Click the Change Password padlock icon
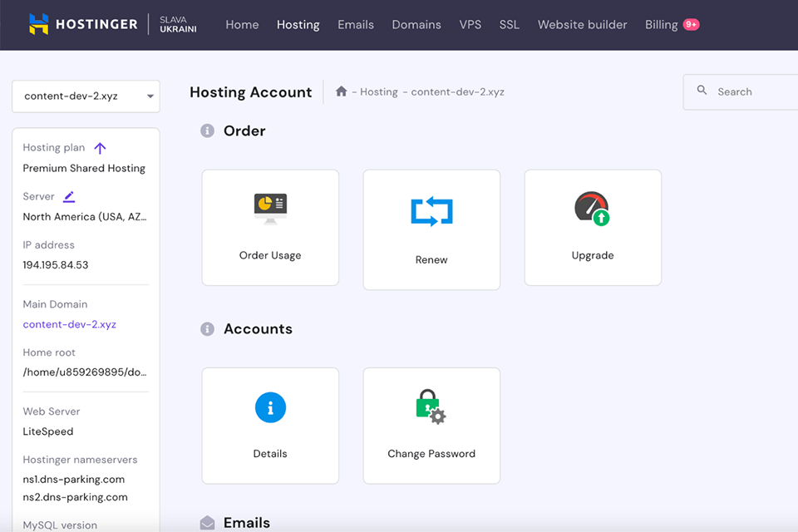Image resolution: width=798 pixels, height=532 pixels. (431, 407)
